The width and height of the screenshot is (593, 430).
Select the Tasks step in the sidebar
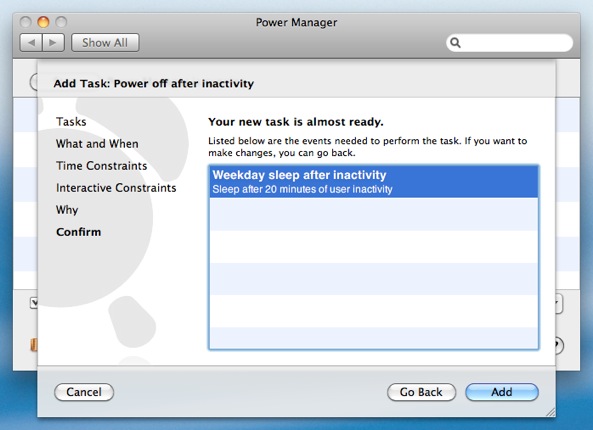coord(71,122)
